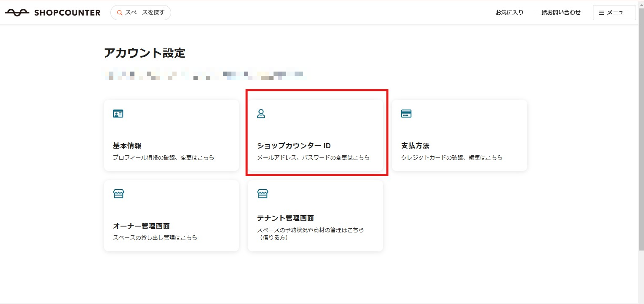644x304 pixels.
Task: Click スペースの貸し出し管理はこちら text
Action: coord(155,237)
